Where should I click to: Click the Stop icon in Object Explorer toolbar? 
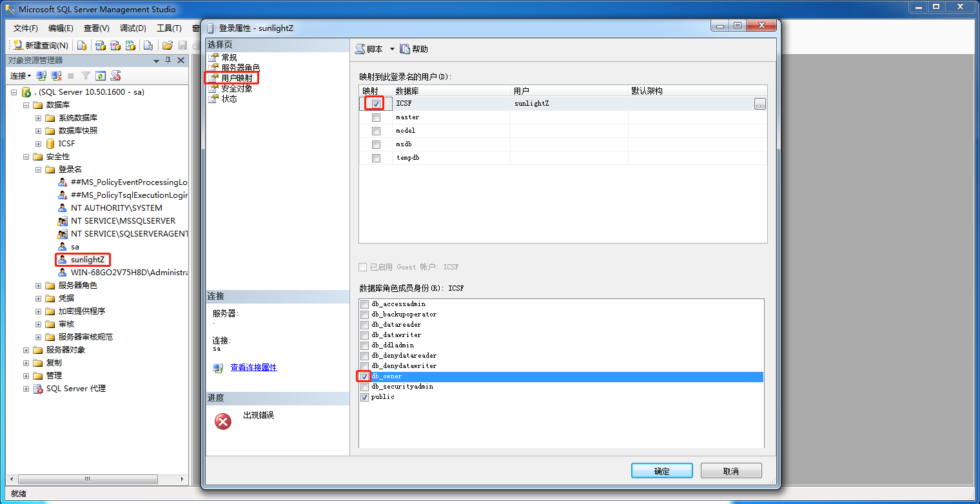71,76
